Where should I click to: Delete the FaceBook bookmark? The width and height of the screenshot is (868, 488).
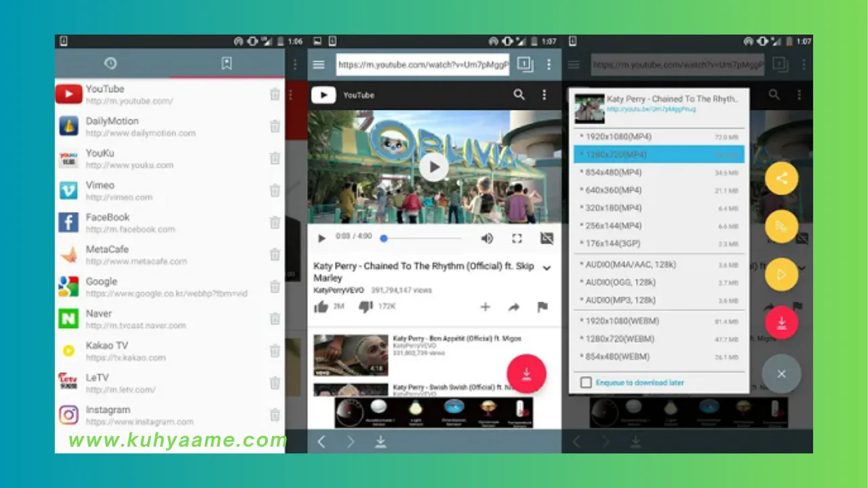[275, 222]
